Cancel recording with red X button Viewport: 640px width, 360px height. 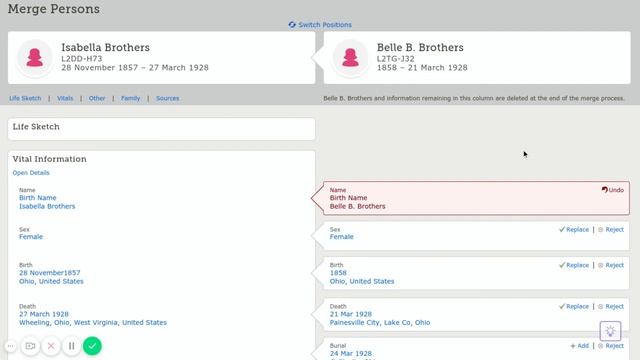tap(51, 346)
